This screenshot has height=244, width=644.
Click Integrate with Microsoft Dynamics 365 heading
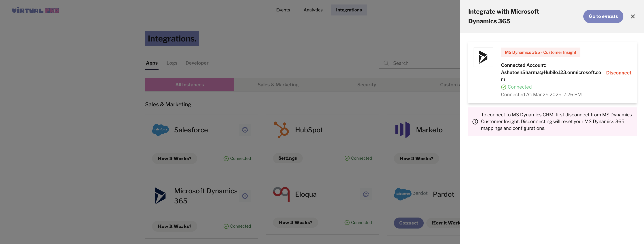504,16
